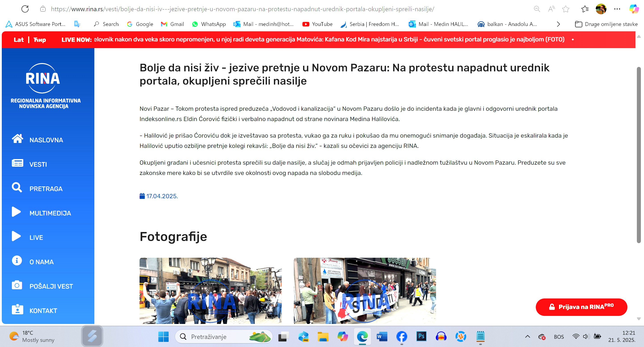644x347 pixels.
Task: Expand hidden favorites bar chevron
Action: 558,24
